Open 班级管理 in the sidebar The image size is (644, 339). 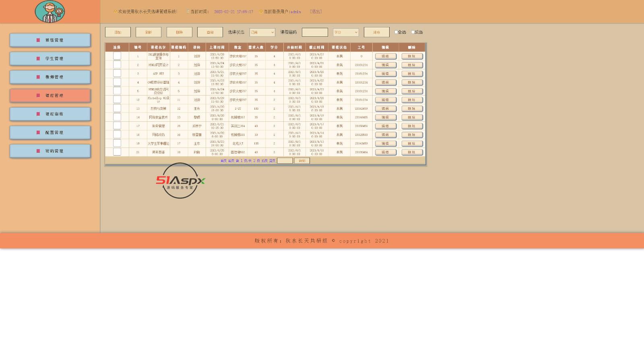tap(50, 40)
